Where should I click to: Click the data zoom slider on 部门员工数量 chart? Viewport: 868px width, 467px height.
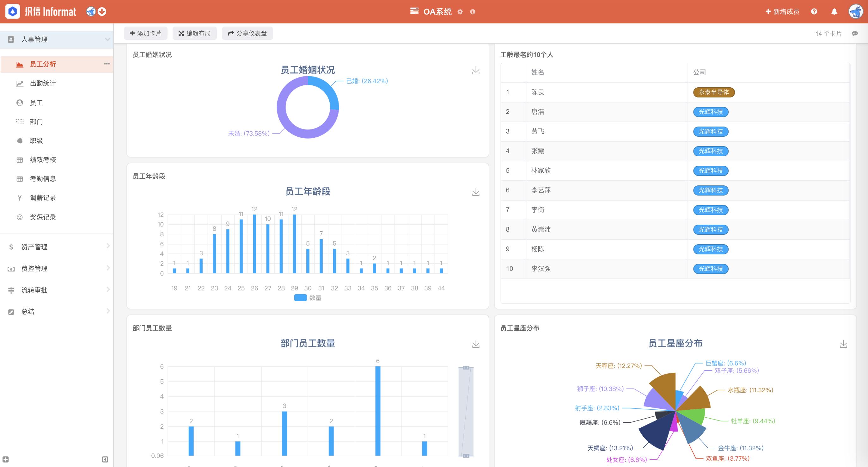(x=467, y=411)
